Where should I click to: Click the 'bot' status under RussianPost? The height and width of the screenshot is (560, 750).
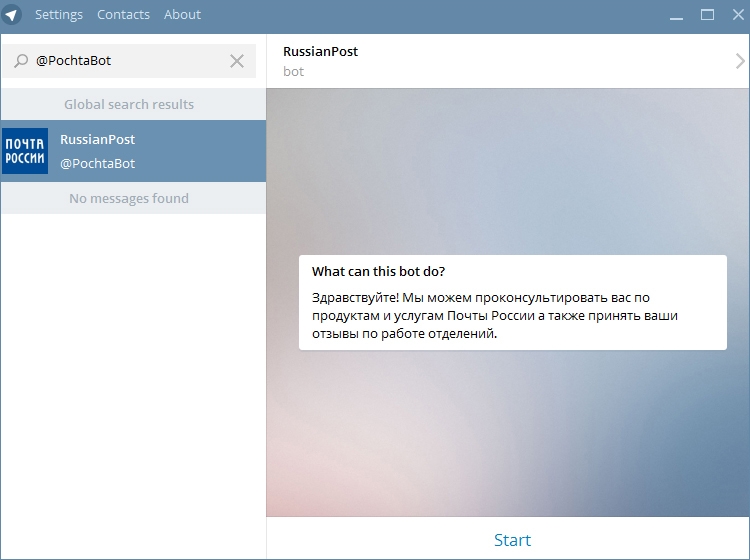[293, 72]
